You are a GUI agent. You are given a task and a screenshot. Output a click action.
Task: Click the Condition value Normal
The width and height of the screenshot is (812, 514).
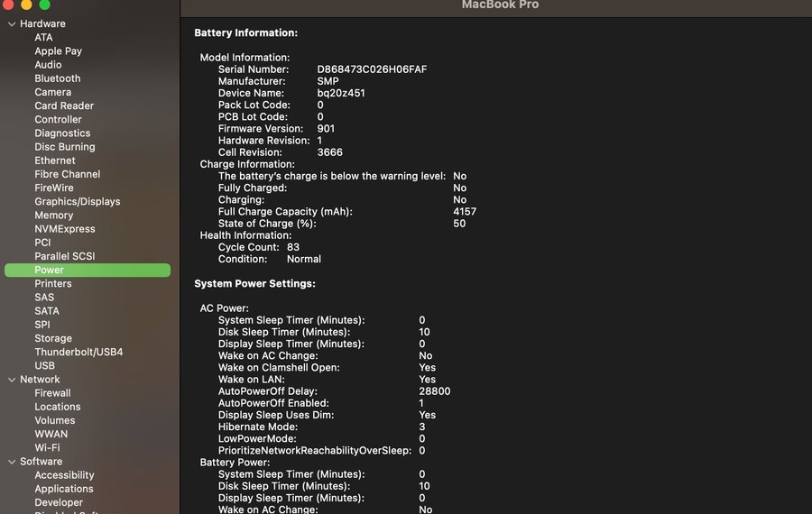pyautogui.click(x=303, y=260)
